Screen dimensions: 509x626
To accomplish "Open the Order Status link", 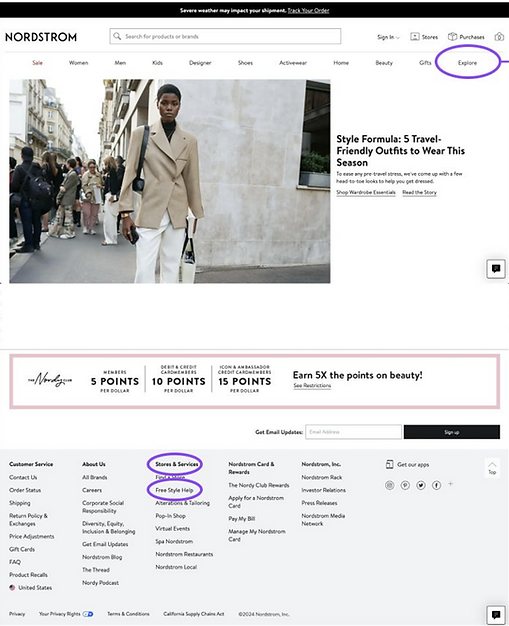I will [x=25, y=490].
